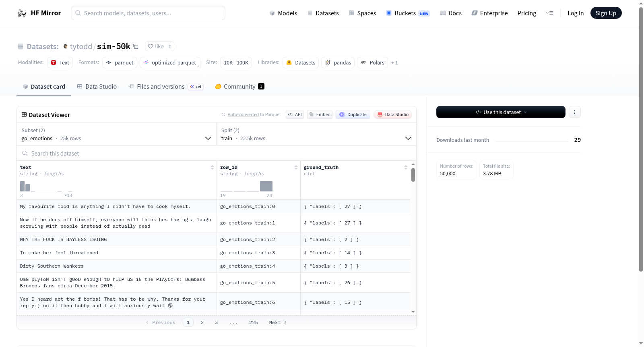
Task: Open the Pricing link
Action: click(x=527, y=13)
